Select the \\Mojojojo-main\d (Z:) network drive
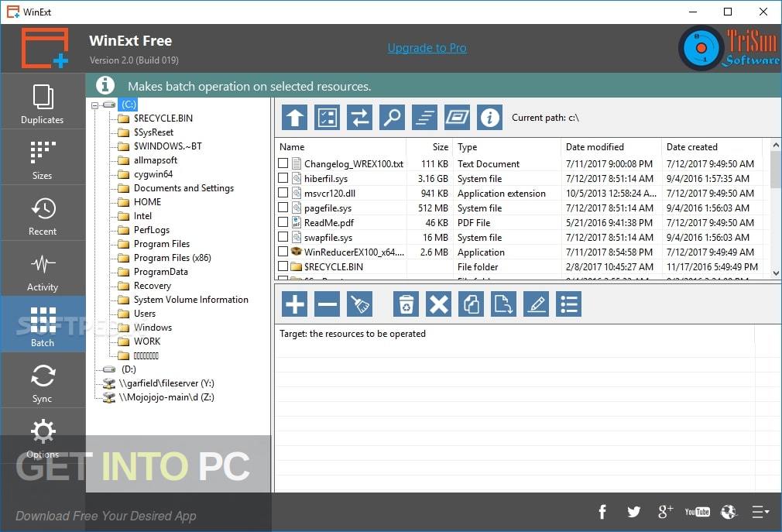 coord(166,397)
